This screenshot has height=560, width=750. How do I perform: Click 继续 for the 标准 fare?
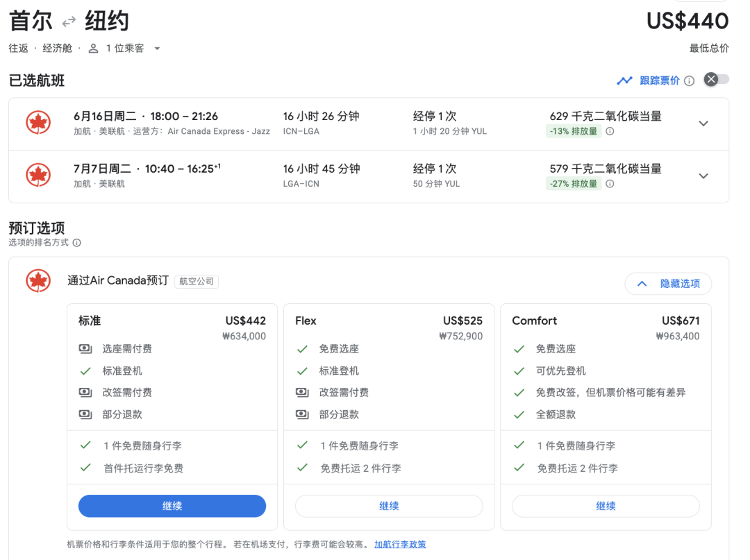[x=172, y=506]
